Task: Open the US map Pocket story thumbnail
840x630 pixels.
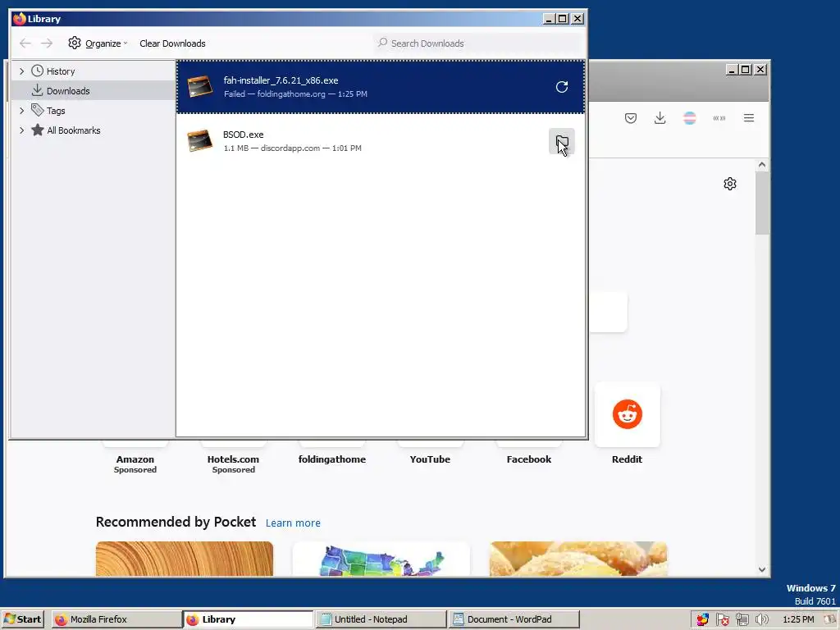Action: [381, 559]
